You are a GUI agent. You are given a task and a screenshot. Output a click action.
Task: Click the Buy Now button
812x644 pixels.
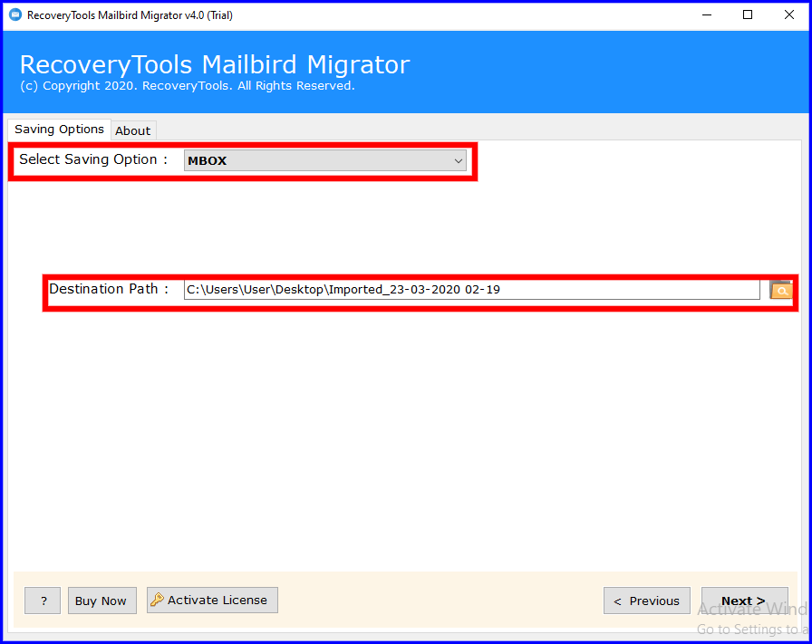[x=102, y=601]
